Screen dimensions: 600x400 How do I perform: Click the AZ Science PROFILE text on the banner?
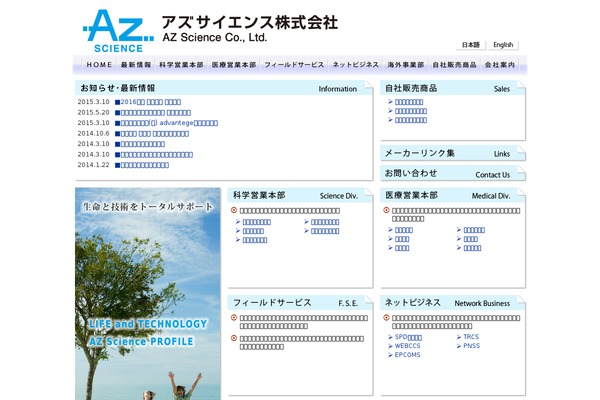(x=141, y=341)
